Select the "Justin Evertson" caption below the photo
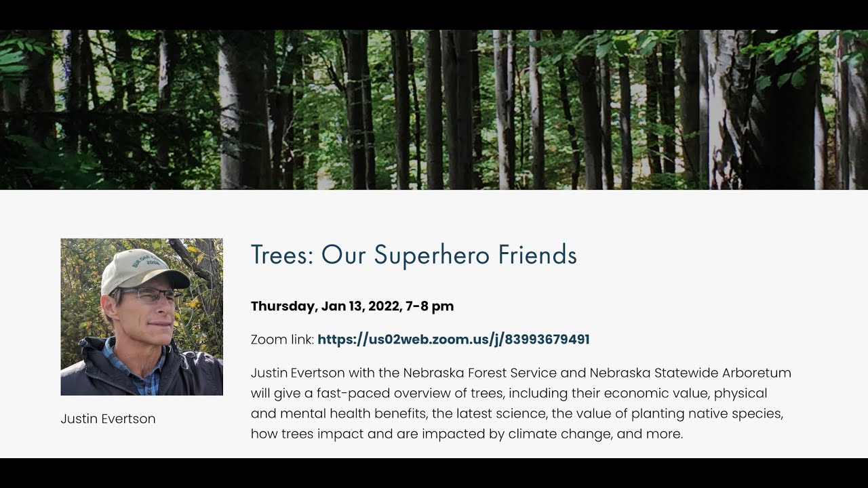The height and width of the screenshot is (488, 868). [108, 419]
